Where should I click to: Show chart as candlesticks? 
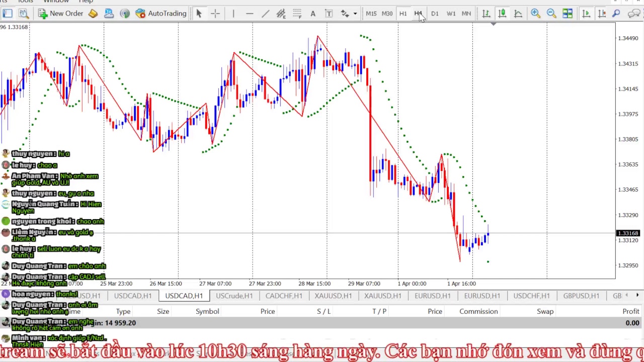[x=502, y=14]
